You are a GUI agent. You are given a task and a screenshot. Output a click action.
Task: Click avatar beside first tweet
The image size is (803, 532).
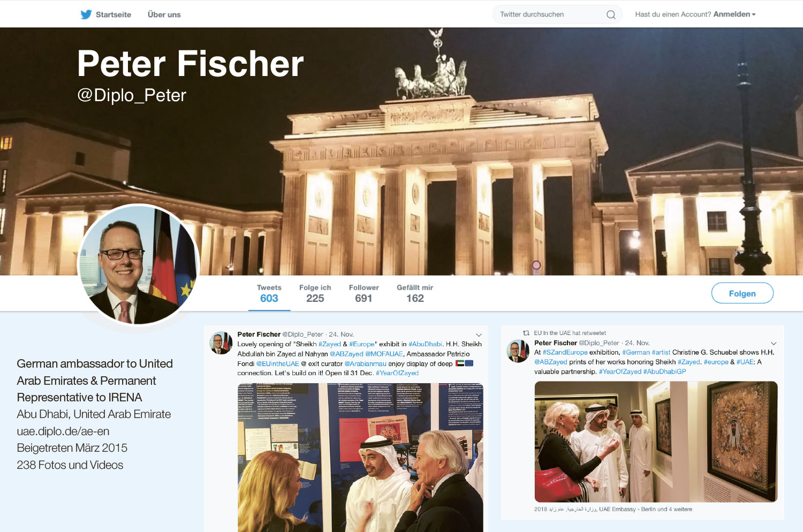(221, 343)
